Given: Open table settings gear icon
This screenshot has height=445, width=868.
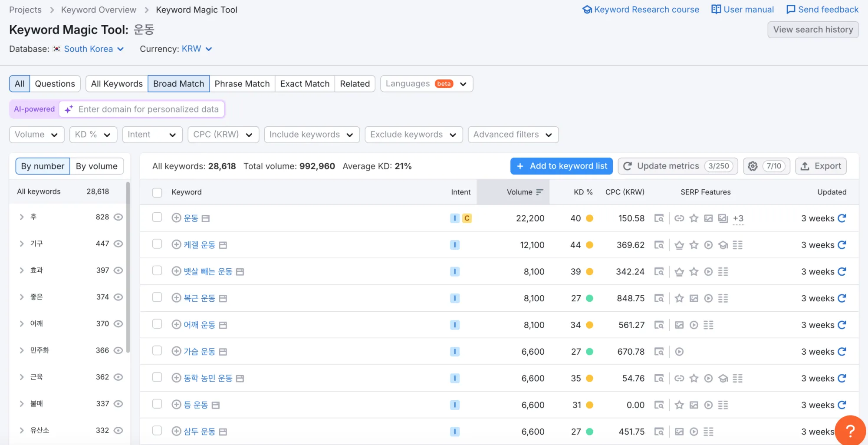Looking at the screenshot, I should [753, 166].
